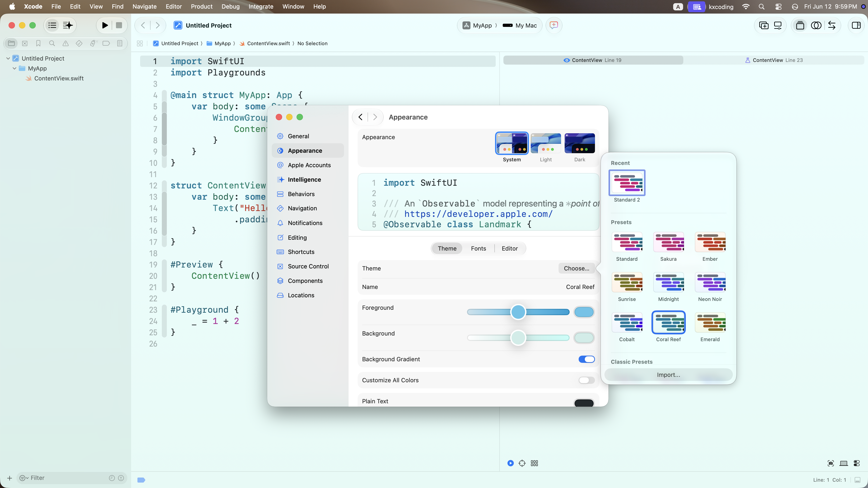This screenshot has width=868, height=488.
Task: Open the Integrate menu
Action: point(261,6)
